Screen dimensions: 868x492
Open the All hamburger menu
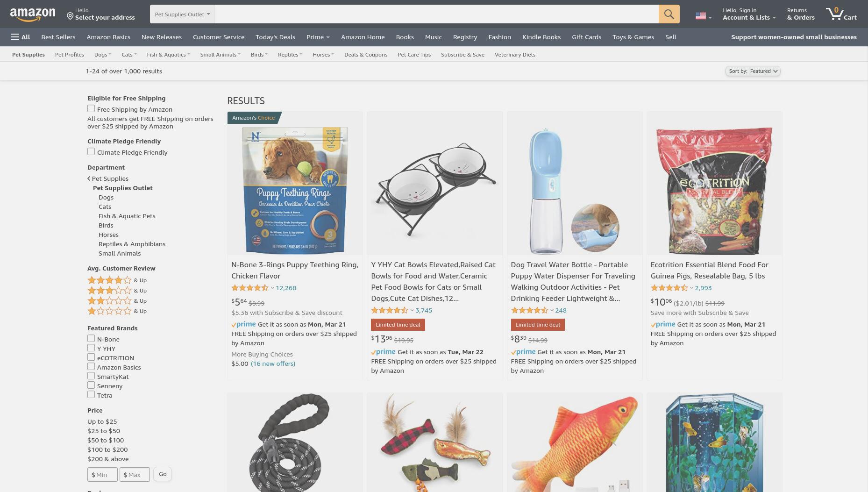(21, 37)
